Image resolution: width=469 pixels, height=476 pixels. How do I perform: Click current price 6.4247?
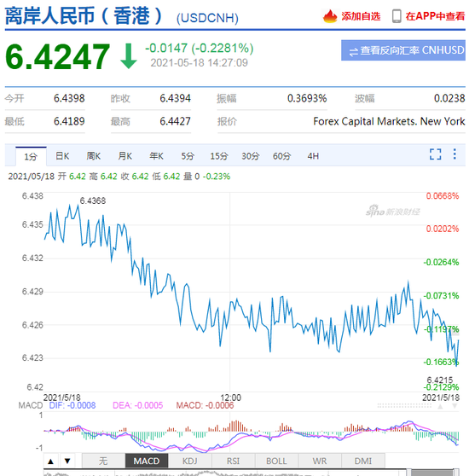point(58,56)
